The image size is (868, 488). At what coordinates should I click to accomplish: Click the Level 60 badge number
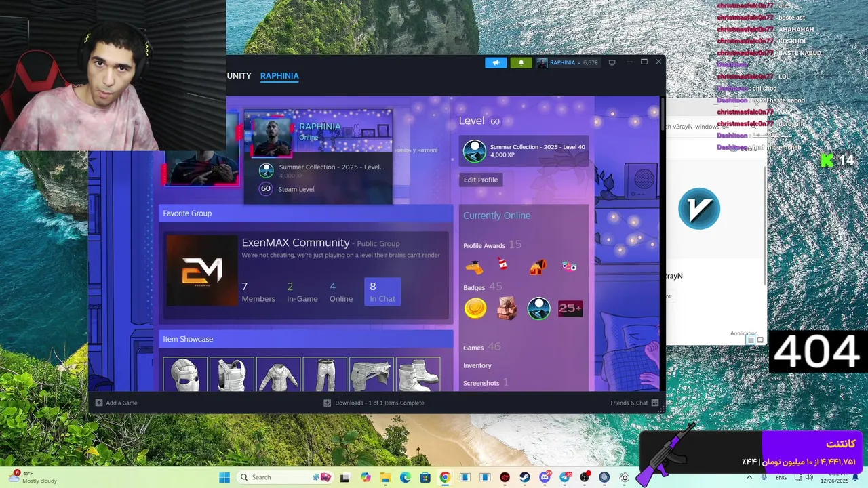point(495,121)
